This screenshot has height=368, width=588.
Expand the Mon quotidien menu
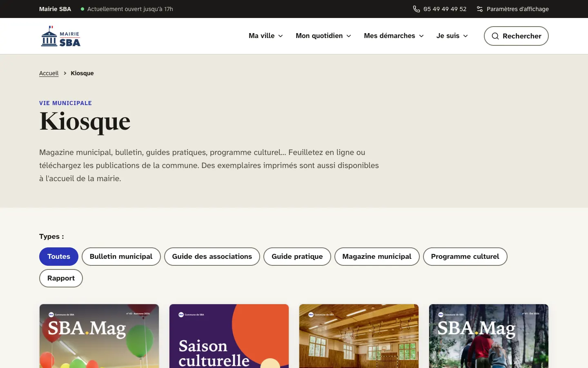pyautogui.click(x=323, y=36)
